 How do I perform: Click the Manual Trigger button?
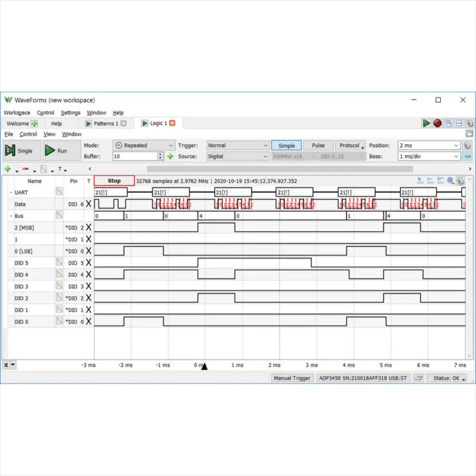[292, 378]
